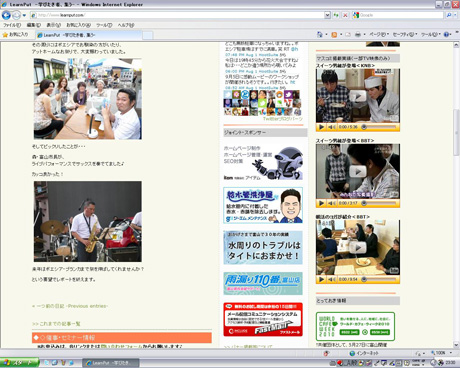Open the ファイル (File) menu
Image resolution: width=460 pixels, height=368 pixels.
[12, 25]
